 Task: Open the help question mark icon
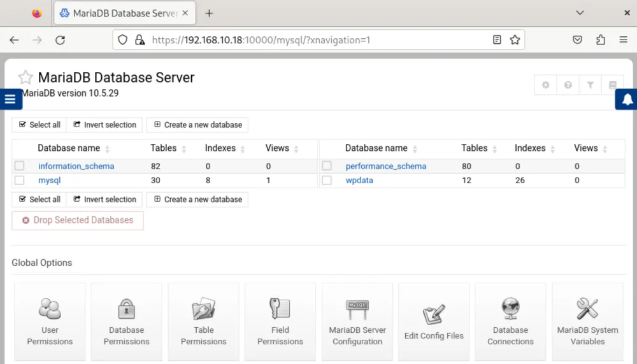[568, 85]
